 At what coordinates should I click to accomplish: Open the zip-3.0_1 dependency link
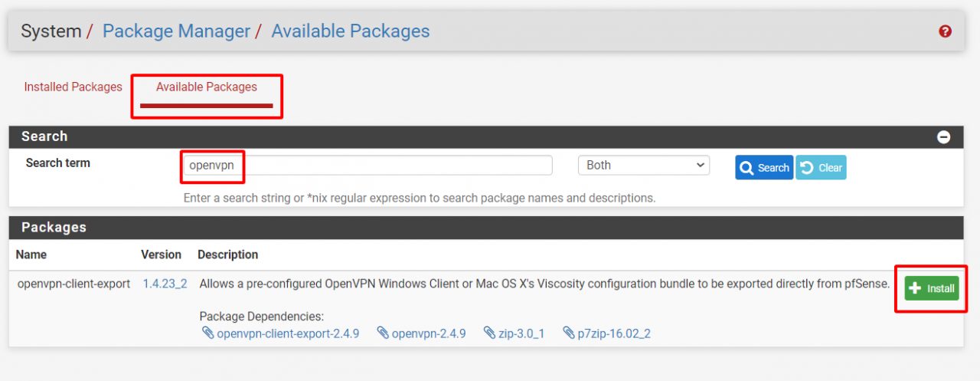(x=521, y=333)
